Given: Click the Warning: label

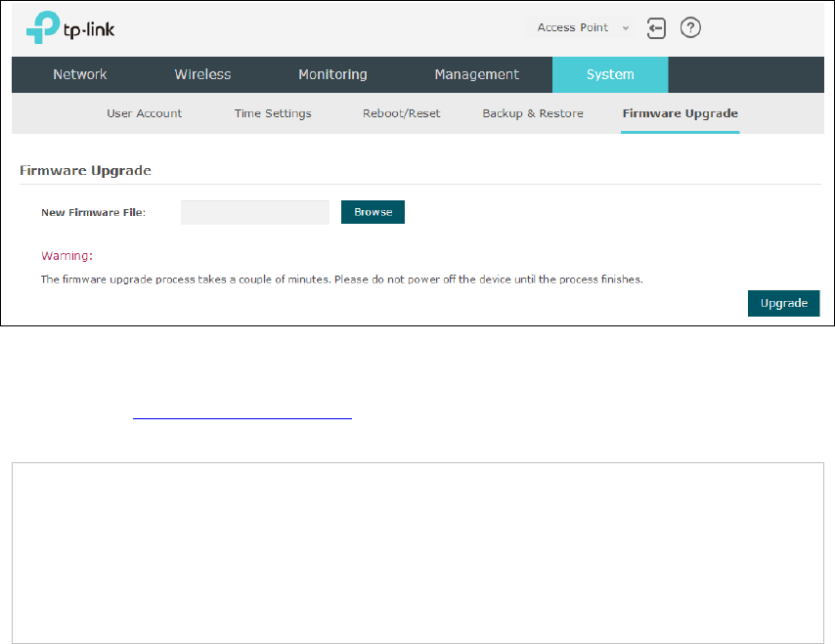Looking at the screenshot, I should point(67,256).
